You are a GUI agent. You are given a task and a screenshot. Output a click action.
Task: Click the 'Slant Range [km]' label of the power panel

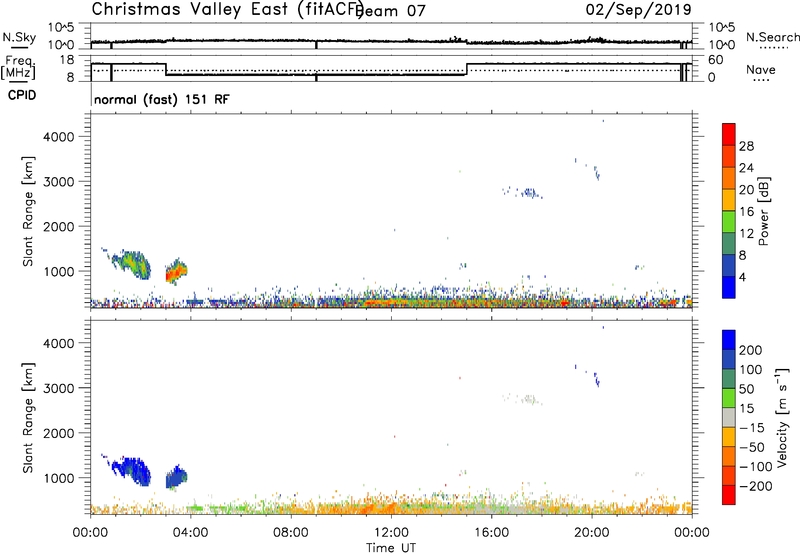[28, 211]
